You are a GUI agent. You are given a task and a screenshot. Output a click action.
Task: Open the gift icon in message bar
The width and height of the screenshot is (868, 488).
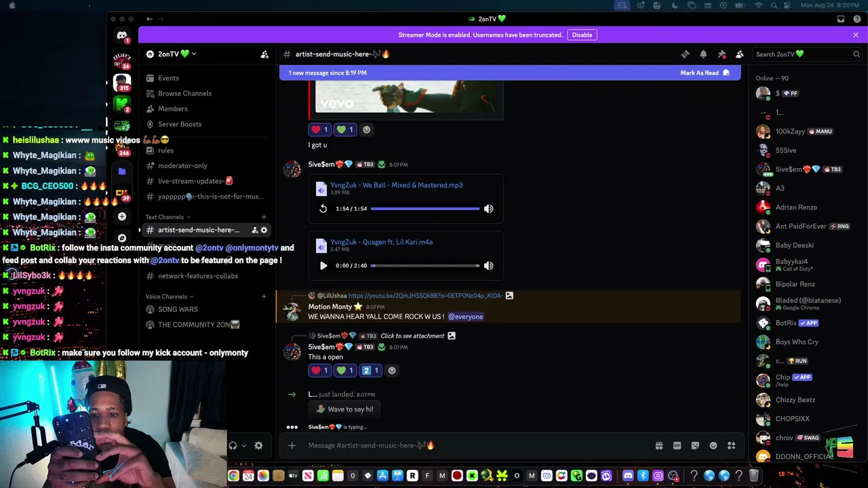[x=658, y=445]
